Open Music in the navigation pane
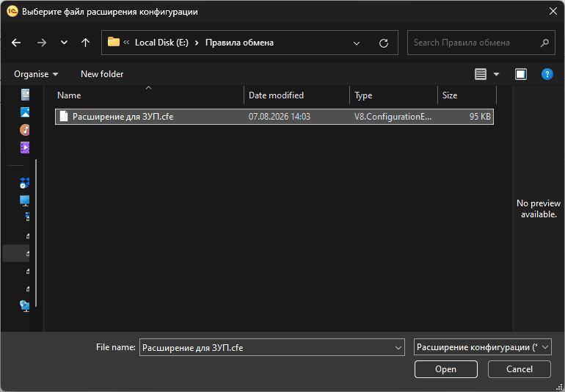The height and width of the screenshot is (392, 565). pos(25,130)
